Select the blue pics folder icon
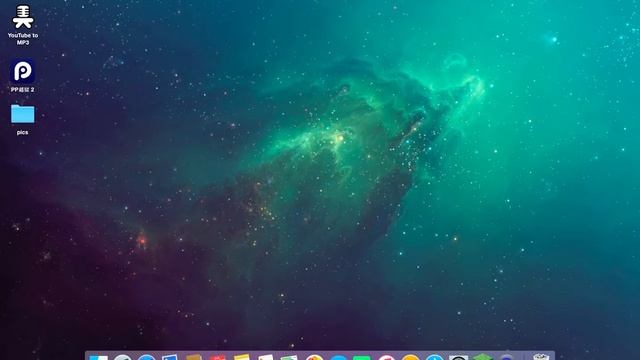This screenshot has width=640, height=360. click(x=22, y=113)
